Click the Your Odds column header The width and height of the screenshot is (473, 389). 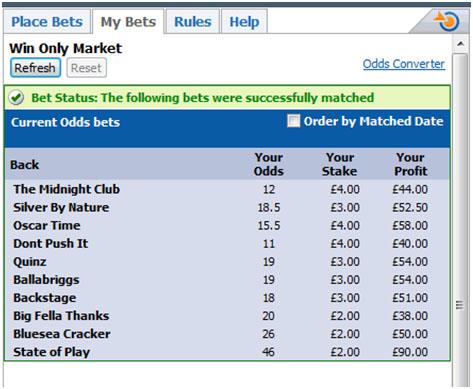pyautogui.click(x=269, y=164)
